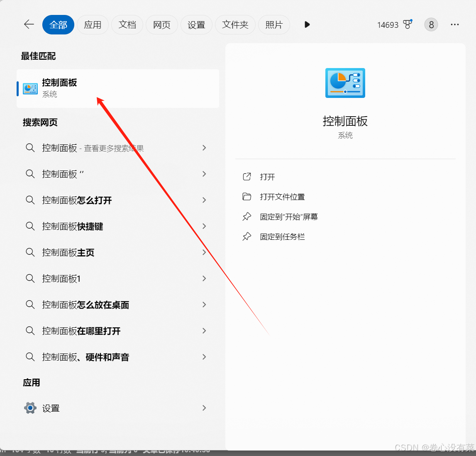Select the 文档 filter tab

click(127, 24)
